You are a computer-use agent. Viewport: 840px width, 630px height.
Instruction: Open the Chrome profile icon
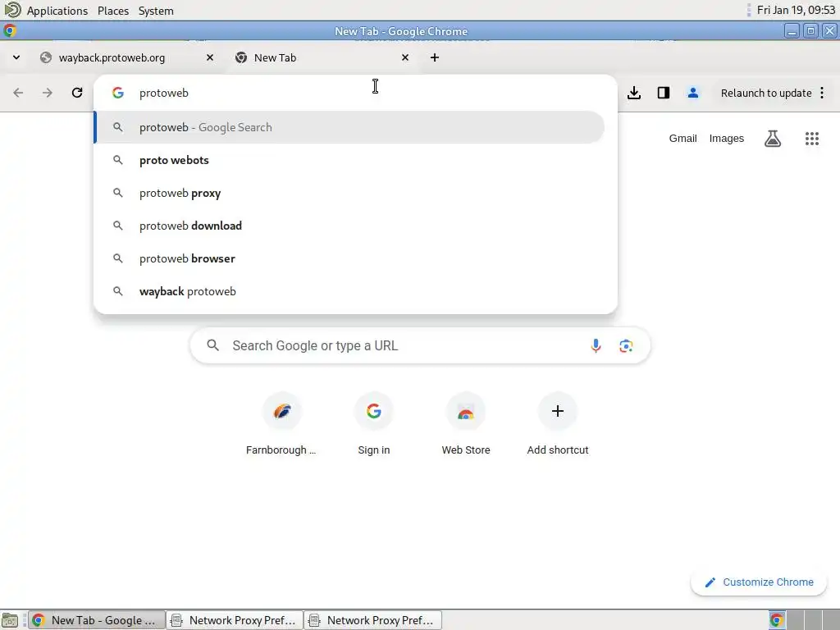[692, 93]
